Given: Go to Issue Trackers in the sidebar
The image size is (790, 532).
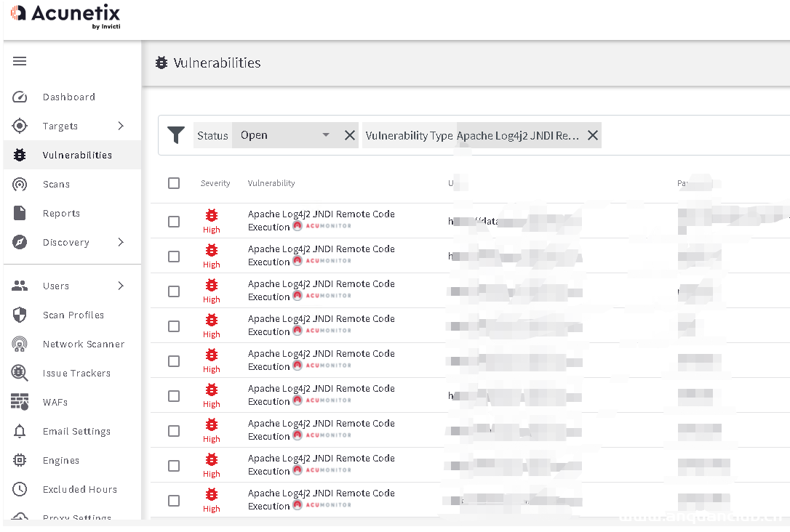Looking at the screenshot, I should 76,373.
